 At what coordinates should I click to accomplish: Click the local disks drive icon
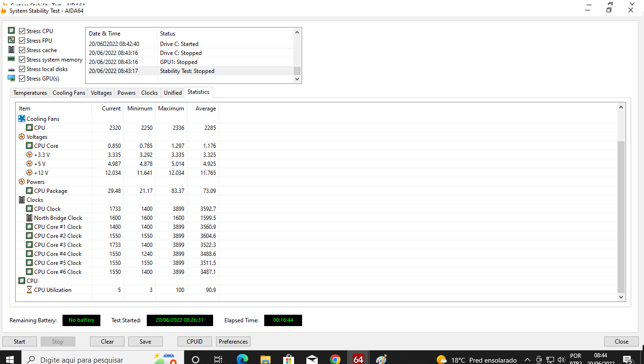(11, 69)
